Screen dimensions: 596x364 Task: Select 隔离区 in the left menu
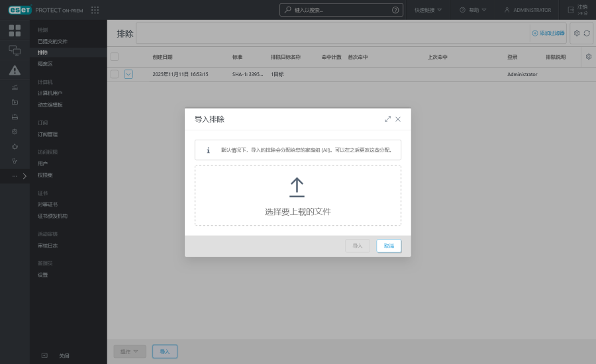(45, 64)
